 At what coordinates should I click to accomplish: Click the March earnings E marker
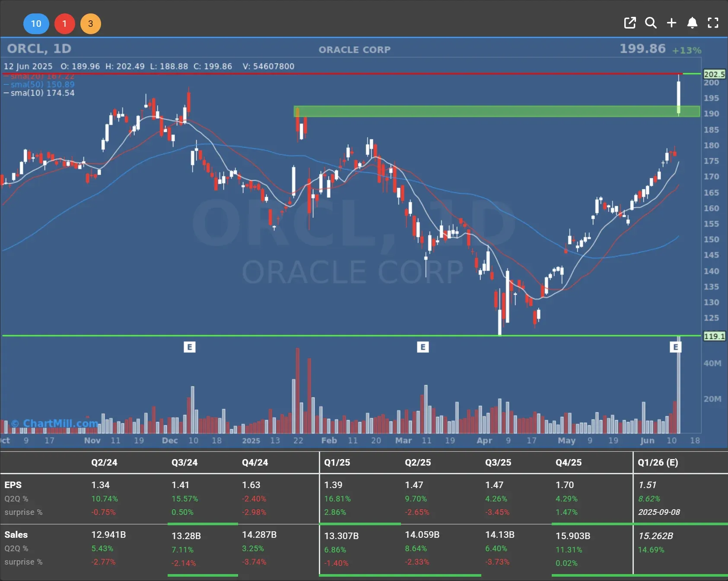click(x=423, y=347)
